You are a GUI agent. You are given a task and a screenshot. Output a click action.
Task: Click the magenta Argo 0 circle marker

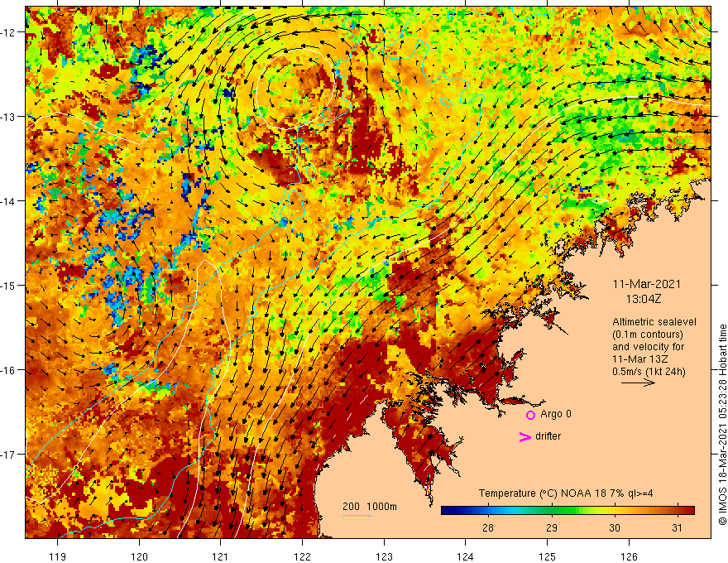(530, 415)
